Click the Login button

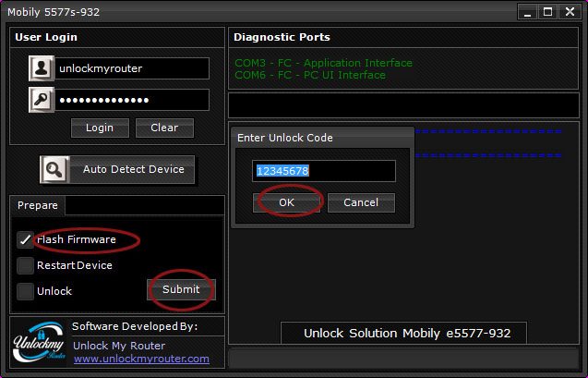[100, 128]
